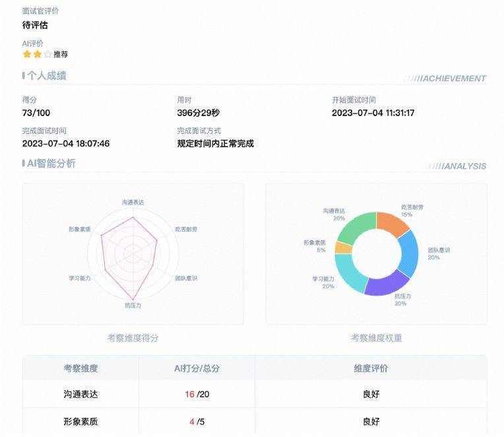This screenshot has height=437, width=504.
Task: Click the 维度评价 column header
Action: click(x=371, y=368)
